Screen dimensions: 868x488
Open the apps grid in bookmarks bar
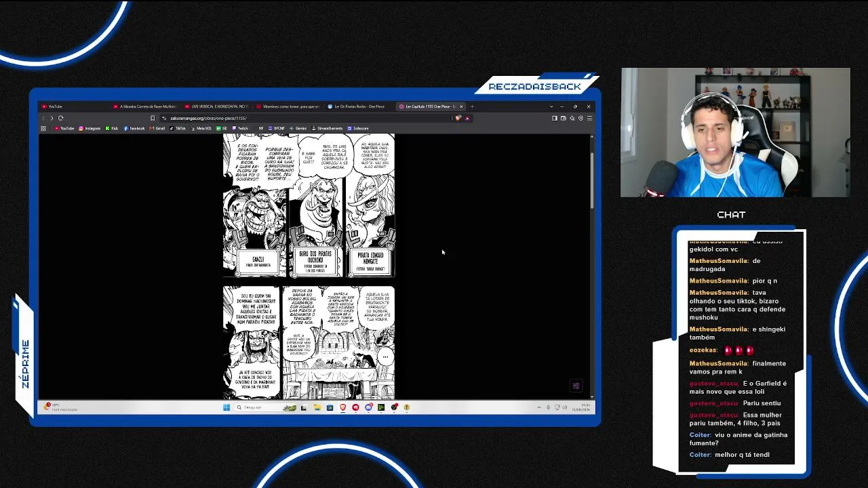pos(43,128)
